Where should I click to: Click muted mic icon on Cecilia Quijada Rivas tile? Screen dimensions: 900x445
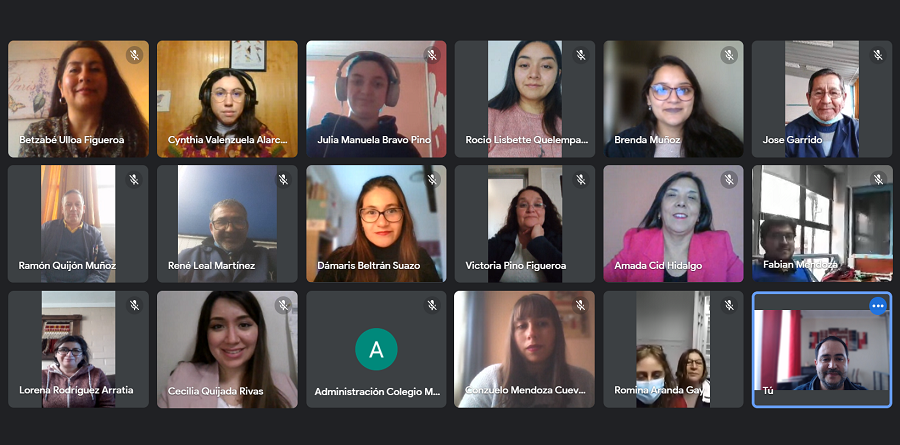tap(284, 305)
